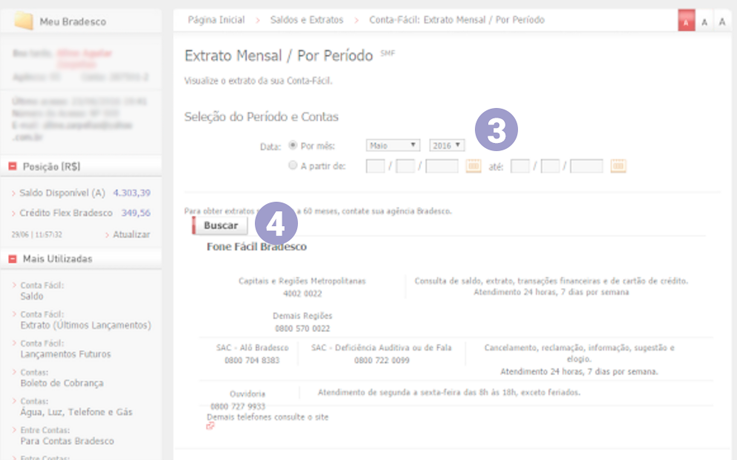Open the external site link icon
The width and height of the screenshot is (737, 460).
pyautogui.click(x=210, y=426)
